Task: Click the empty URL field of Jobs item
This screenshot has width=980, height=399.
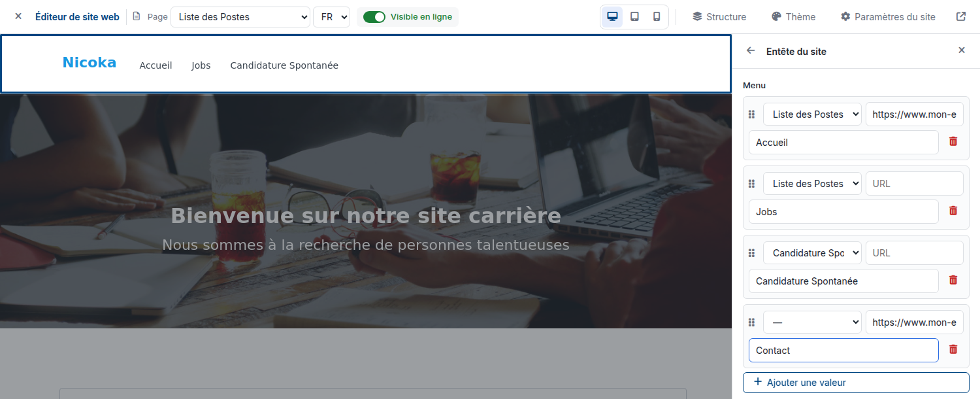Action: point(915,184)
